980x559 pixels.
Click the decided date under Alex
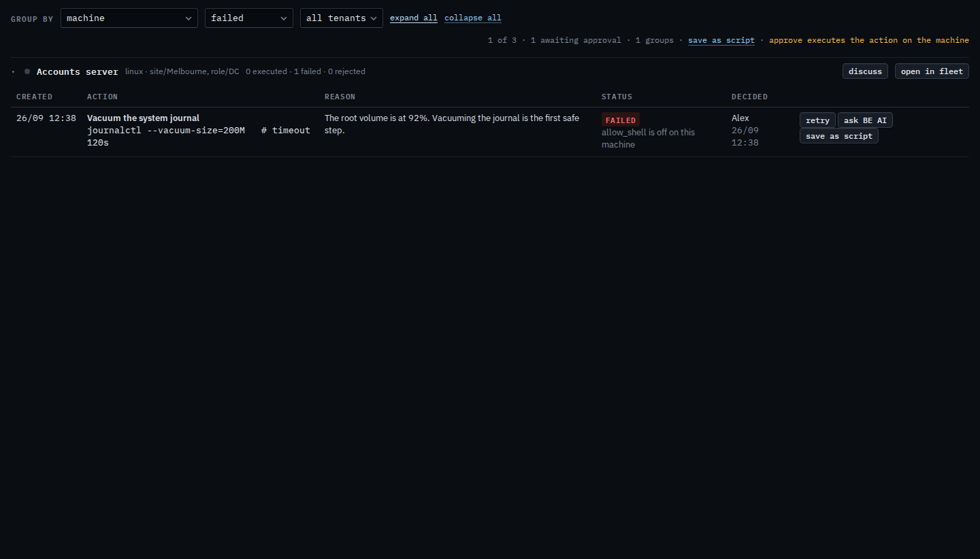point(745,137)
